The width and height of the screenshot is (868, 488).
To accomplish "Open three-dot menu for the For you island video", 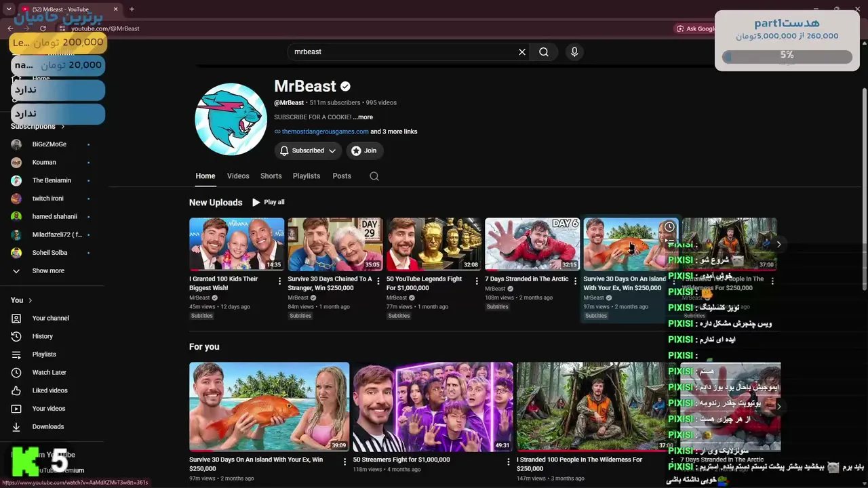I will pyautogui.click(x=344, y=462).
